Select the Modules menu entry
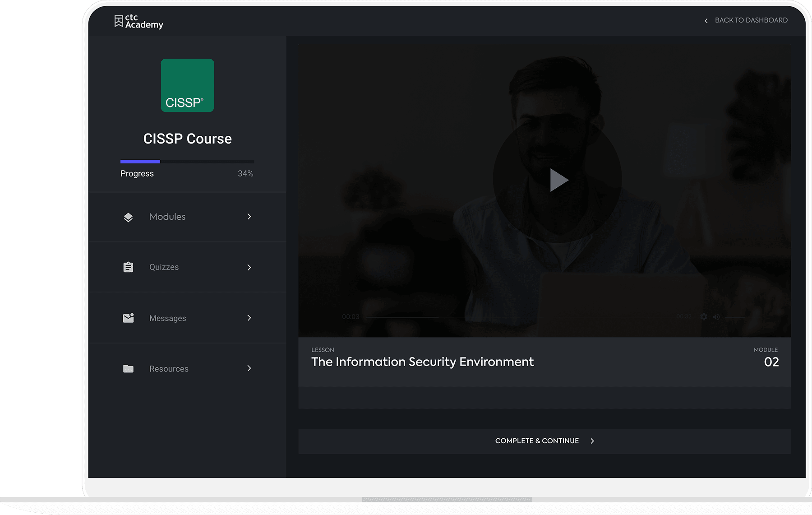The height and width of the screenshot is (515, 812). (167, 217)
